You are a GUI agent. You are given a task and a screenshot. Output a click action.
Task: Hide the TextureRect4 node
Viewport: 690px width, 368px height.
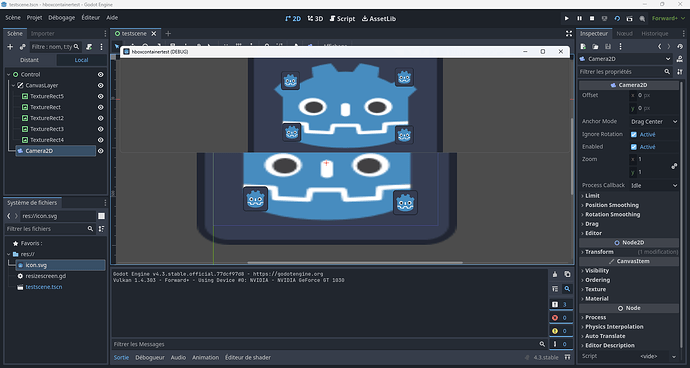[100, 140]
